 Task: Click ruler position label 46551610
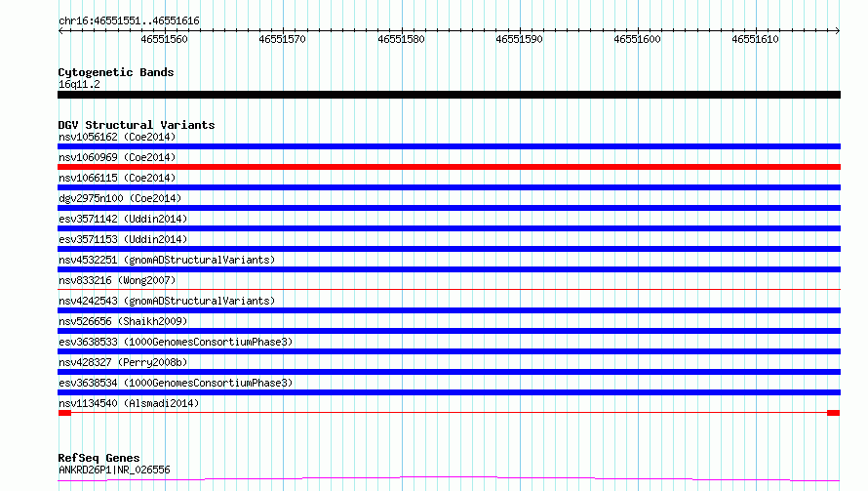coord(755,39)
